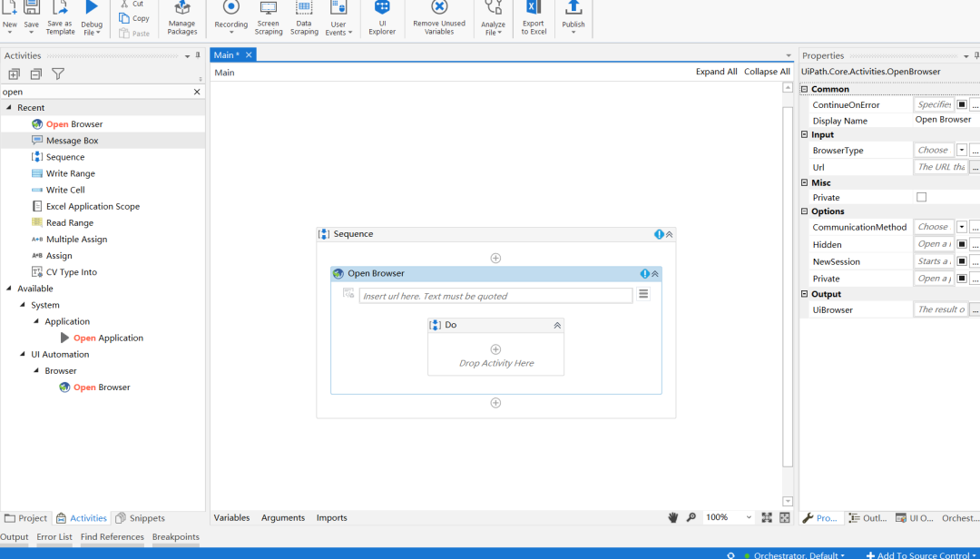Collapse the Sequence activity
Image resolution: width=980 pixels, height=559 pixels.
[670, 234]
